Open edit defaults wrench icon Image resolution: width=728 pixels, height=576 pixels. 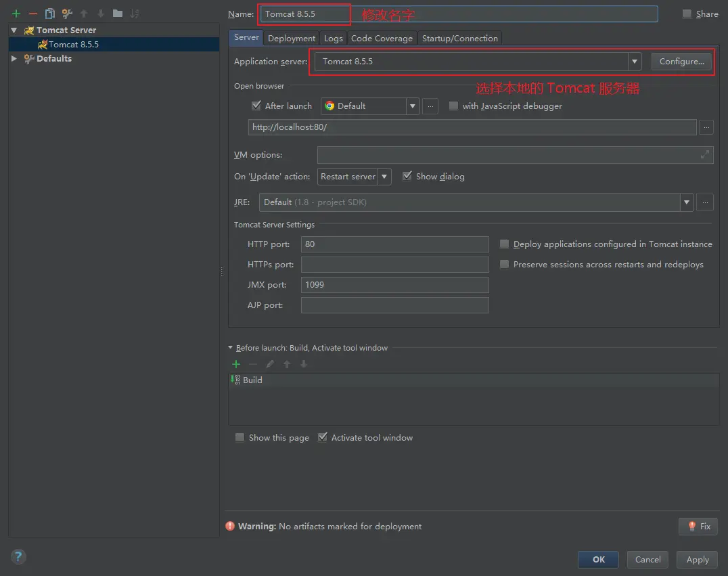coord(67,14)
